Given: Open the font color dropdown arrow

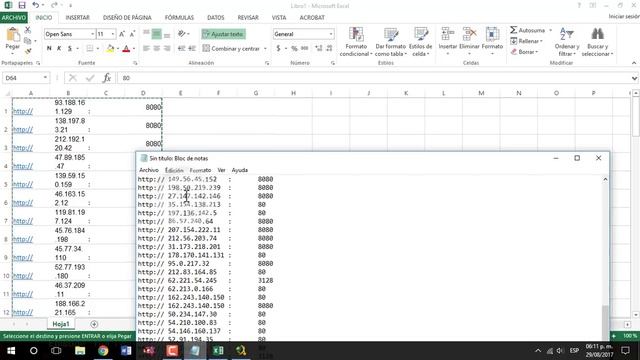Looking at the screenshot, I should [134, 49].
